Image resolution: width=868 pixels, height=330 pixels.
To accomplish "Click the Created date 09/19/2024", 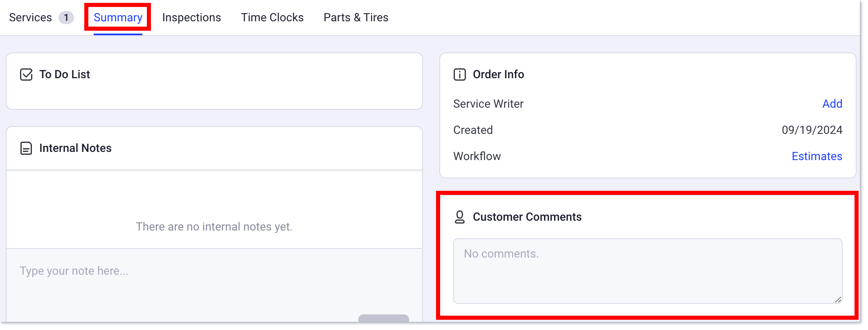I will pyautogui.click(x=812, y=130).
